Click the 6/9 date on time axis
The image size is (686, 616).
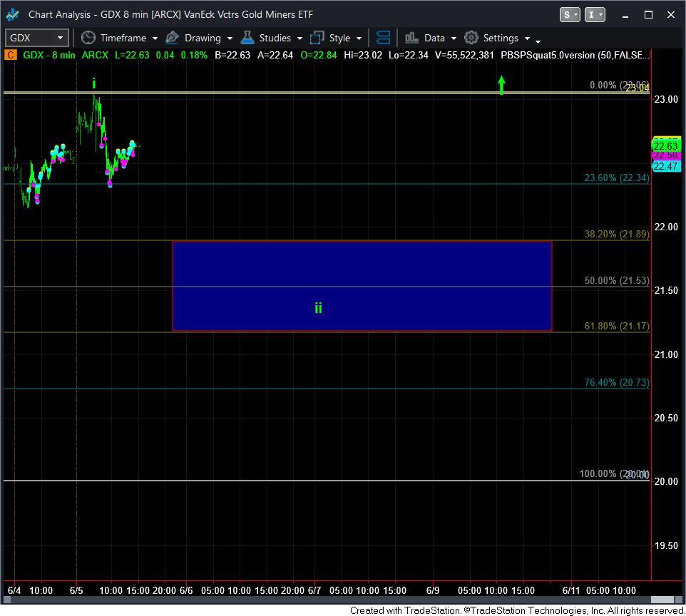[x=433, y=590]
